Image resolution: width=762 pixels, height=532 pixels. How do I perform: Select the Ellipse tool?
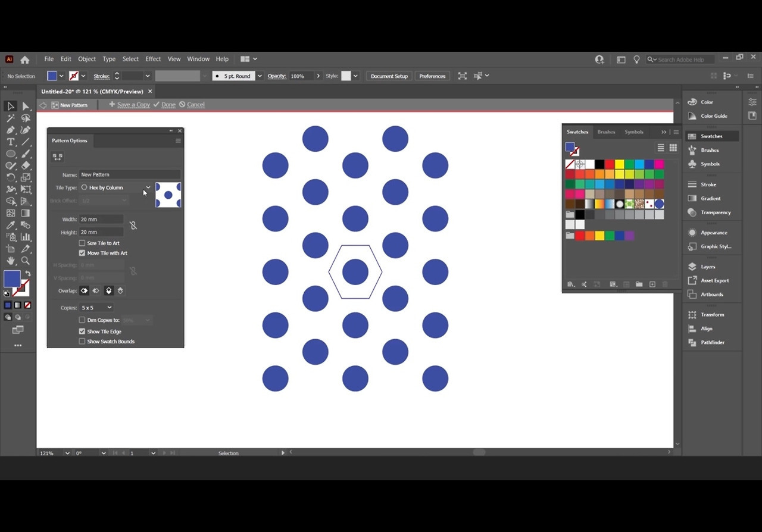[x=11, y=154]
